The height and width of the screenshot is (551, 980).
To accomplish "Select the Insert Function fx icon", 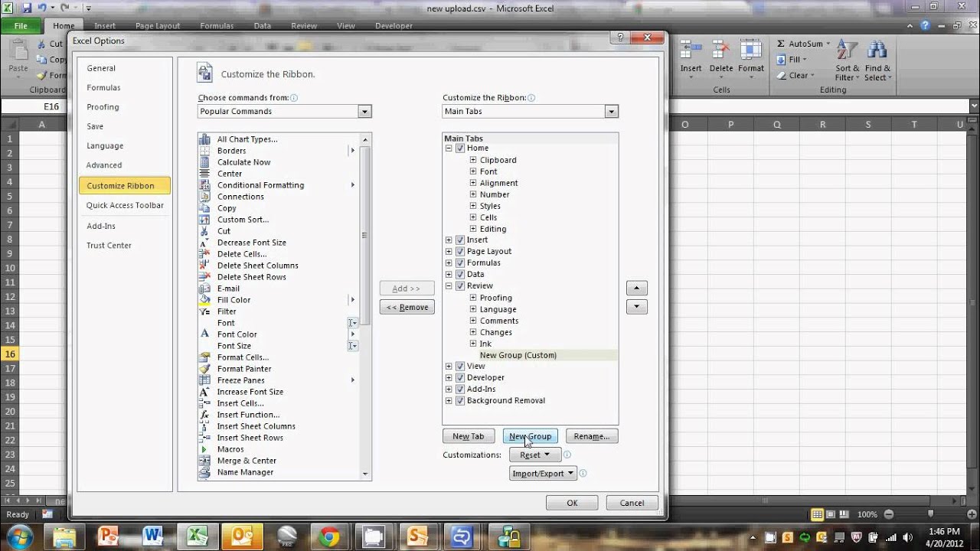I will coord(204,415).
